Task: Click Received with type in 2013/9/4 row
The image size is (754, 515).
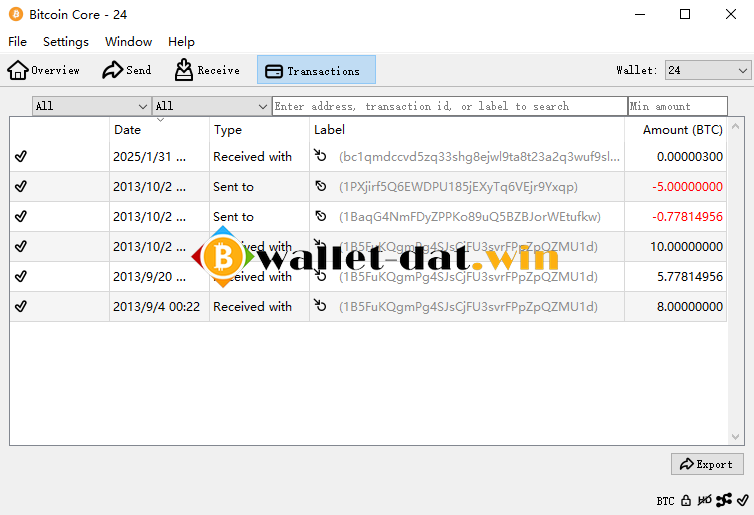Action: tap(252, 307)
